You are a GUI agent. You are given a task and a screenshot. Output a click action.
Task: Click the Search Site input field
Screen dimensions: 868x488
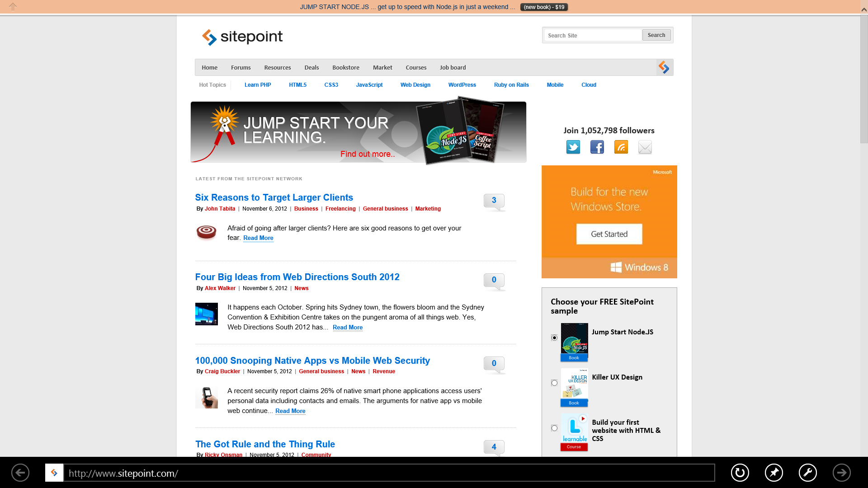tap(593, 35)
